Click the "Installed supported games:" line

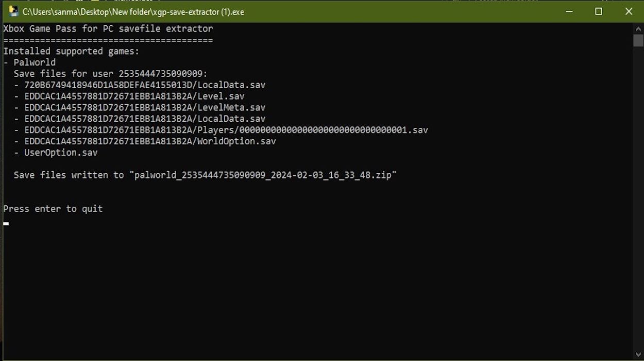point(71,51)
